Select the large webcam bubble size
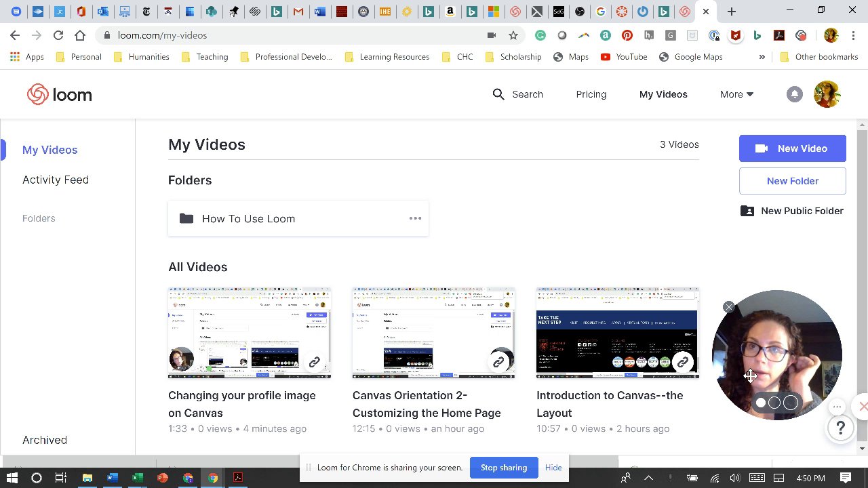 (x=791, y=403)
